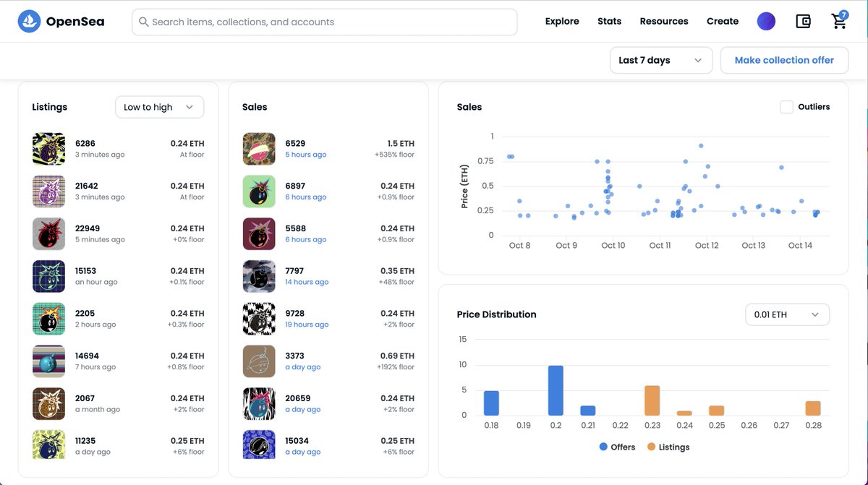Viewport: 868px width, 485px height.
Task: Open the purple profile avatar
Action: [766, 22]
